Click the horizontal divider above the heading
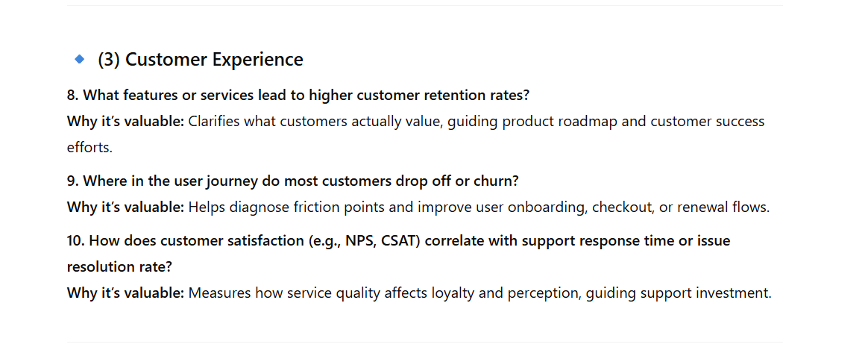Screen dimensions: 868x356 tap(425, 5)
